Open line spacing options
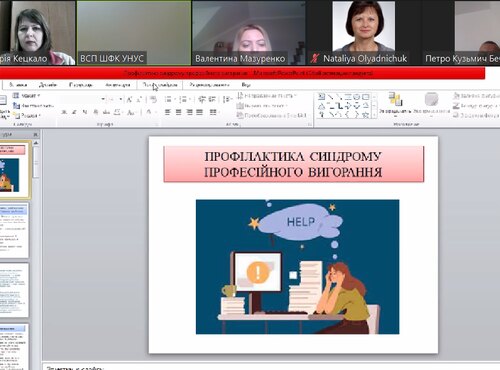The height and width of the screenshot is (370, 500). coord(227,99)
